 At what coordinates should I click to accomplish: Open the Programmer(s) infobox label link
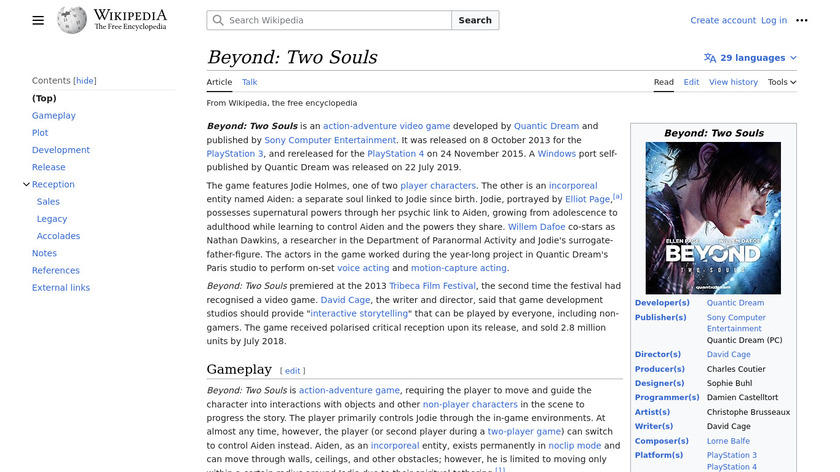(667, 397)
